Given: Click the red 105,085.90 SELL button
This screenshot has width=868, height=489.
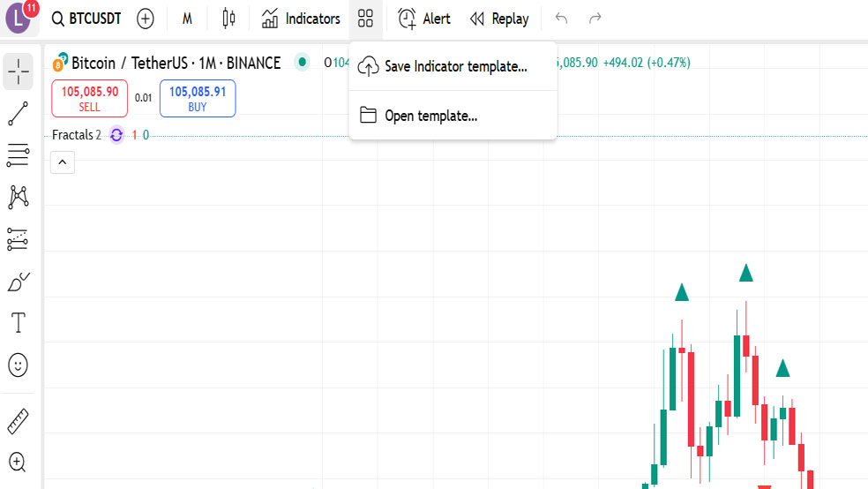Looking at the screenshot, I should pyautogui.click(x=90, y=99).
